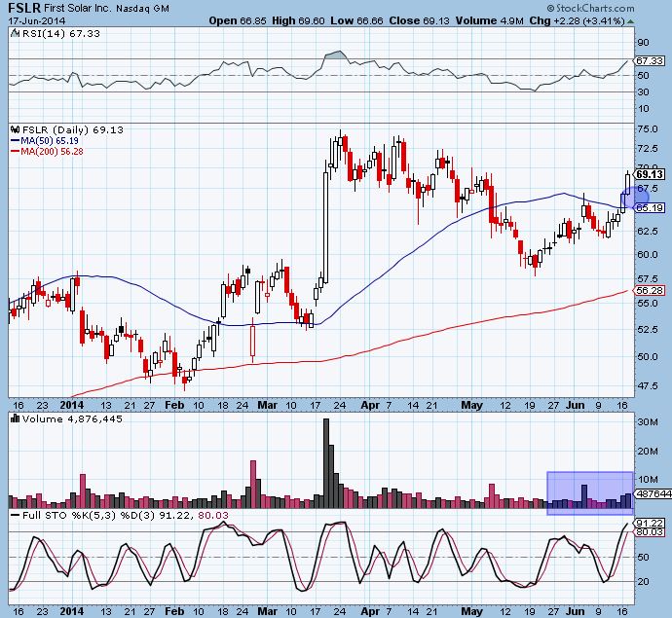Click the 487644 volume axis tag
Image resolution: width=672 pixels, height=618 pixels.
653,493
